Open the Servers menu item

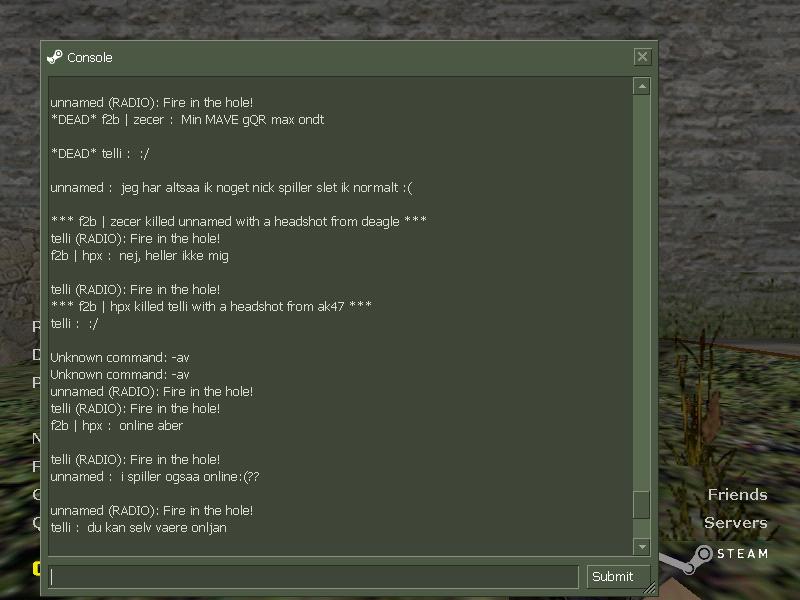[736, 522]
